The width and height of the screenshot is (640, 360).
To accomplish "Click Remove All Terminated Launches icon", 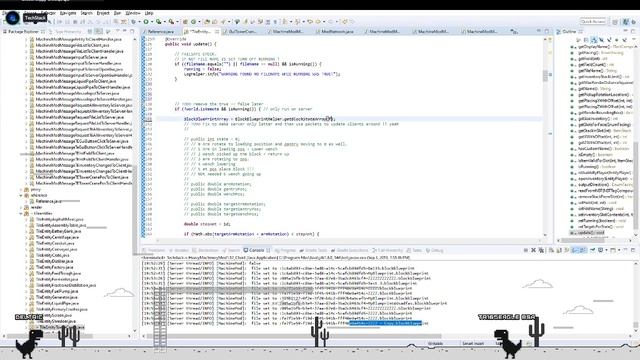I will (x=541, y=250).
